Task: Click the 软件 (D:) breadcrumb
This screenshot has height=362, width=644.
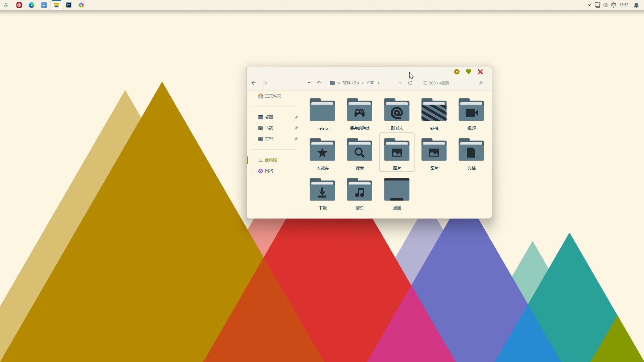Action: pyautogui.click(x=351, y=83)
